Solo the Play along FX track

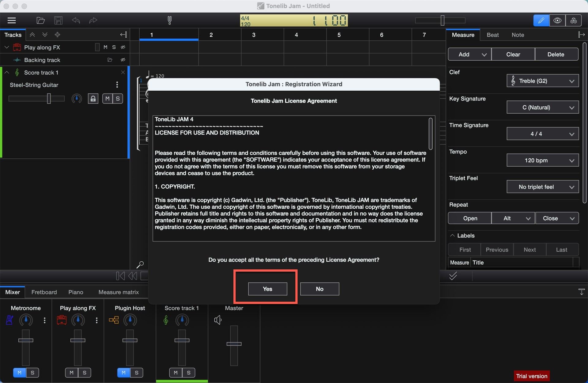click(x=114, y=47)
